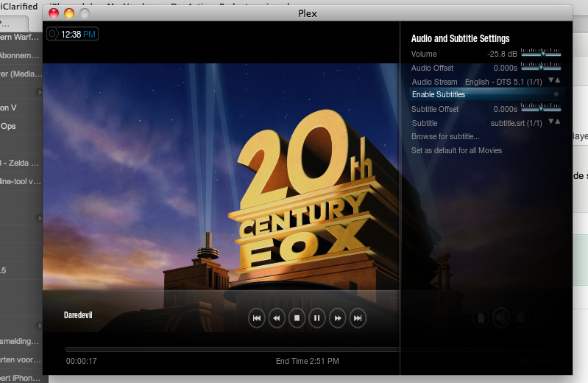588x383 pixels.
Task: Select the Volume row label
Action: point(424,54)
